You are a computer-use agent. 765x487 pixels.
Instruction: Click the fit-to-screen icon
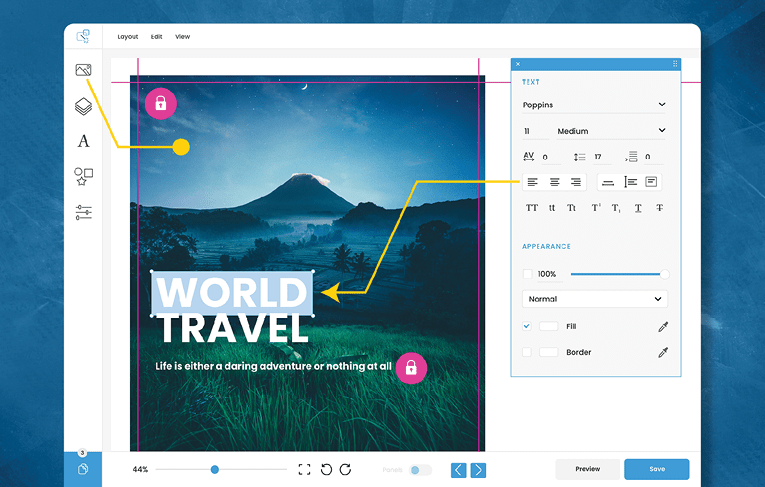pyautogui.click(x=305, y=469)
